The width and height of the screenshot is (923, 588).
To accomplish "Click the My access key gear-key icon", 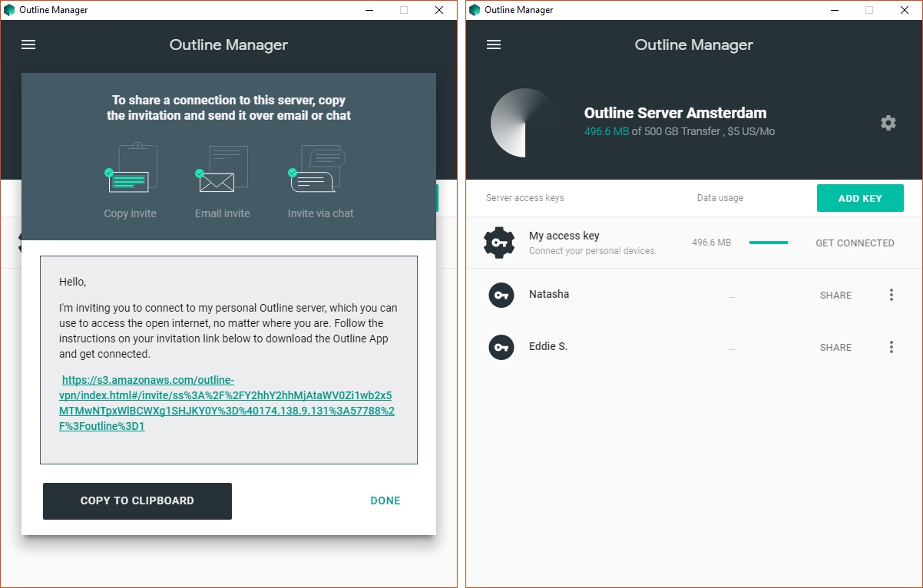I will 499,243.
